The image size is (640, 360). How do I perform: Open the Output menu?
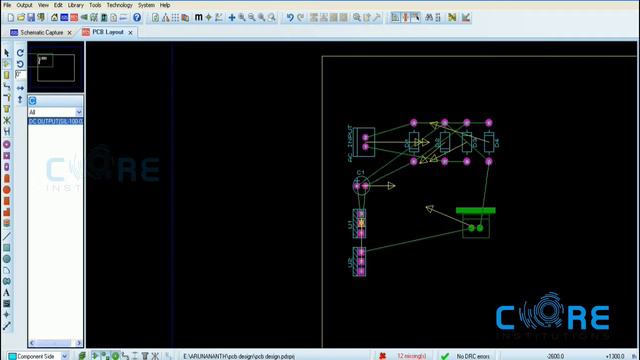[24, 5]
